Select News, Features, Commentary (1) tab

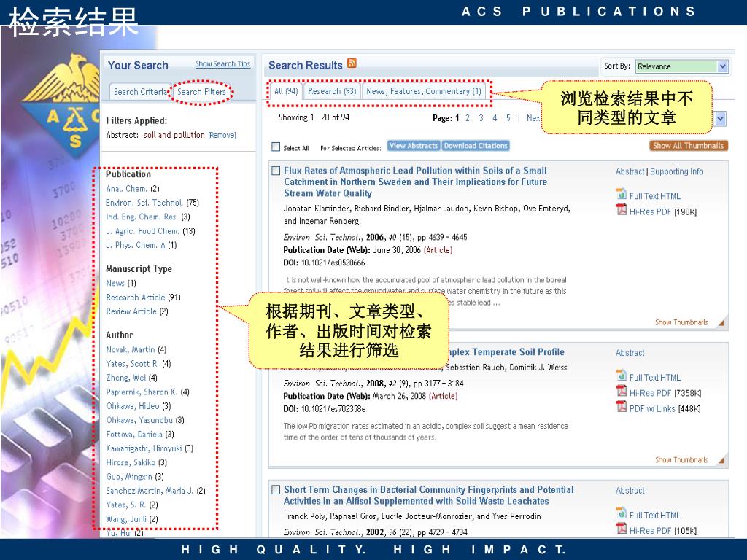pos(424,91)
